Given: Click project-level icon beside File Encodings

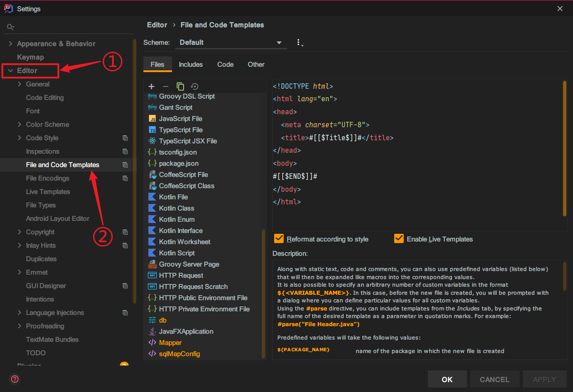Looking at the screenshot, I should pyautogui.click(x=125, y=178).
